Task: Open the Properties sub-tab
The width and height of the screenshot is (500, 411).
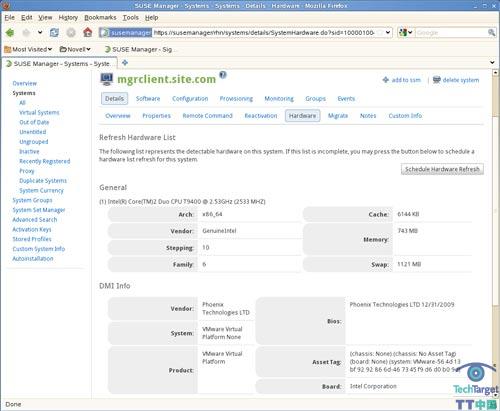Action: click(x=156, y=116)
